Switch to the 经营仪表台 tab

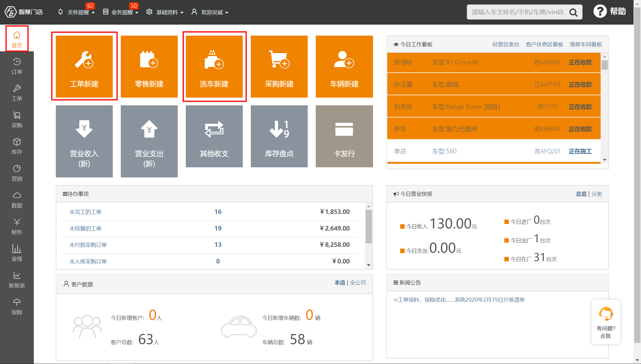[x=506, y=44]
